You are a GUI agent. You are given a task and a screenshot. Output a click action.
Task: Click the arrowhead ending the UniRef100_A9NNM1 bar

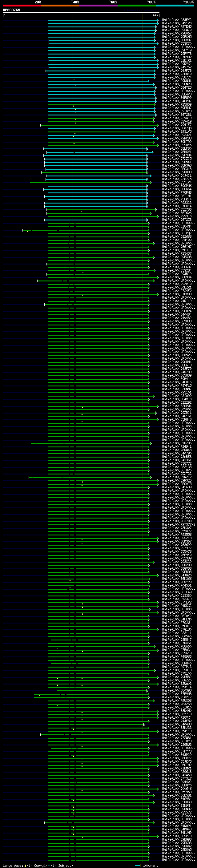click(x=148, y=81)
